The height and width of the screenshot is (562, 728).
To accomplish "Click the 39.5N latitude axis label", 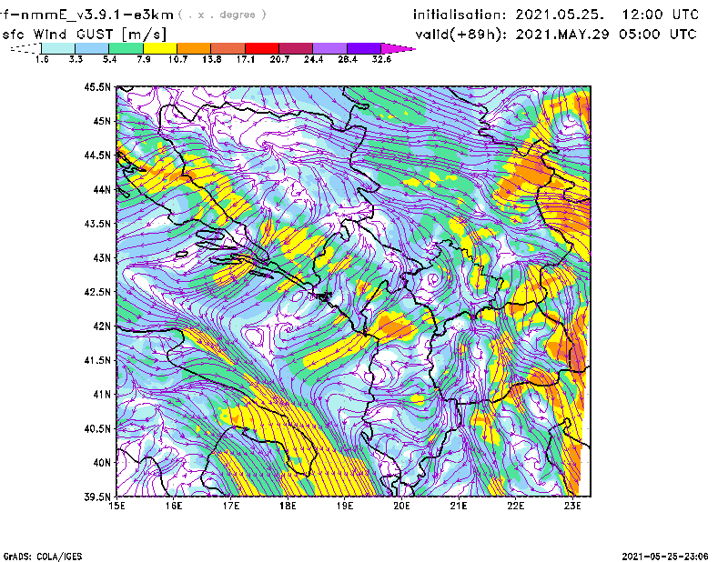I will tap(97, 497).
